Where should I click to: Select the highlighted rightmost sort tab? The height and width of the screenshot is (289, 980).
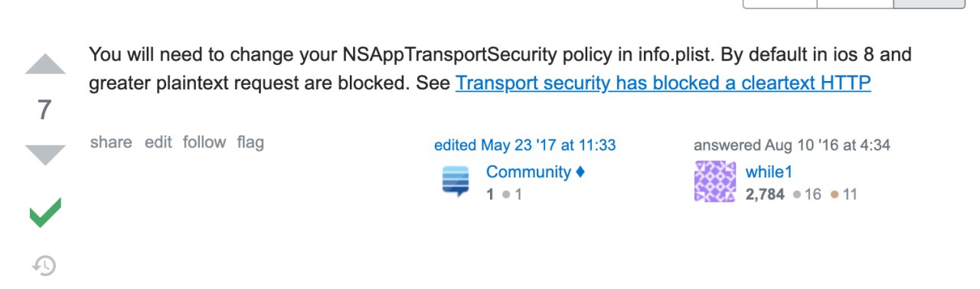point(929,4)
